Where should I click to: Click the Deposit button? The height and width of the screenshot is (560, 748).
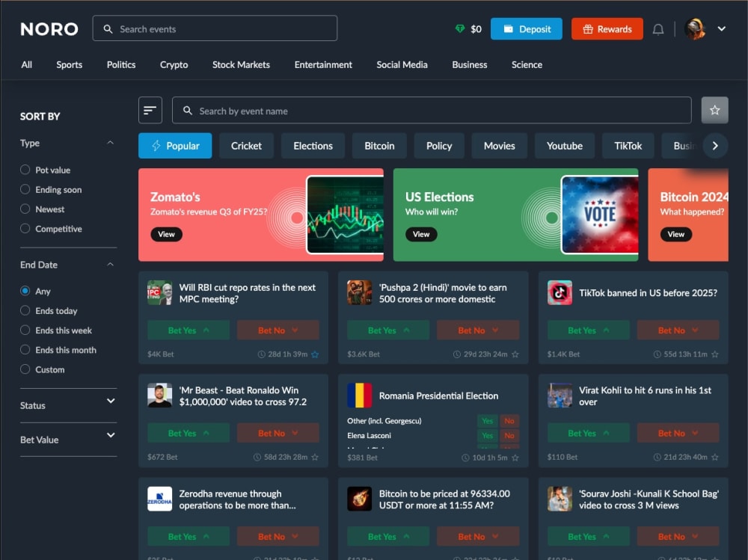(x=526, y=29)
